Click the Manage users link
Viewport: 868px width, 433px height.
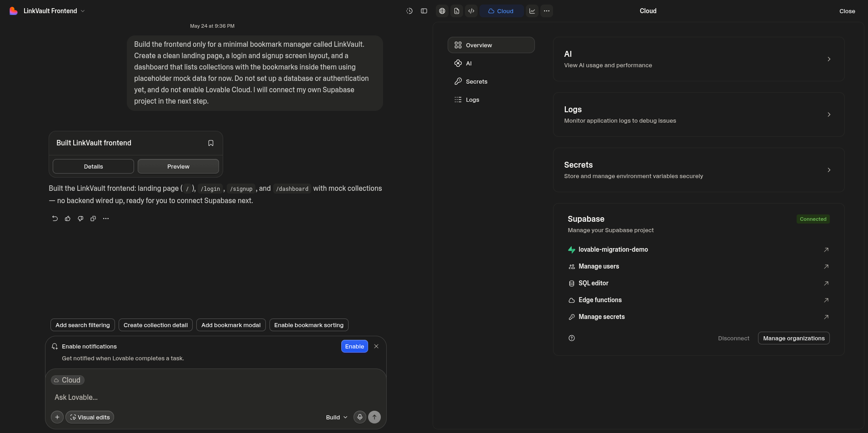click(x=599, y=266)
